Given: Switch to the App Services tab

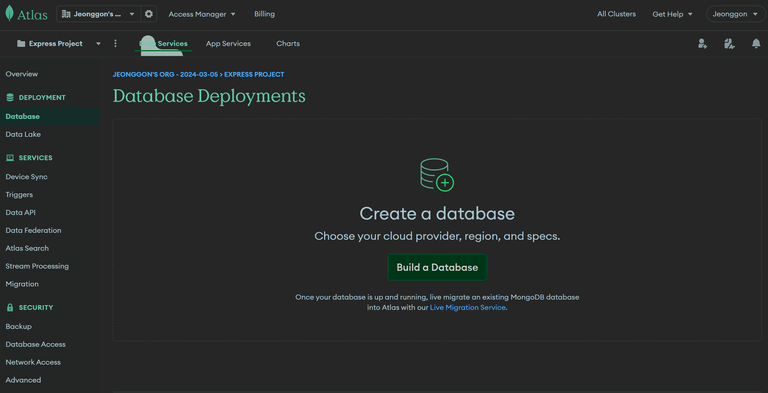Looking at the screenshot, I should click(x=228, y=44).
